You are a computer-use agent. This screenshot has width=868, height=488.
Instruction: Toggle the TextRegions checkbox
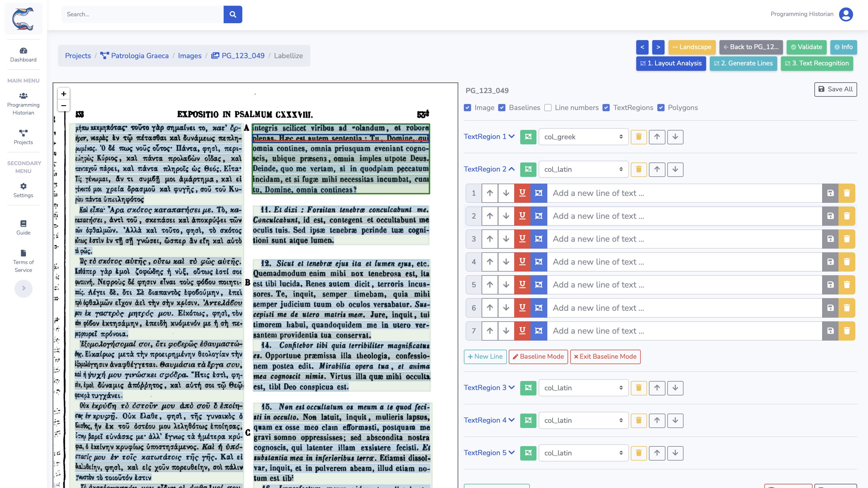pyautogui.click(x=608, y=108)
